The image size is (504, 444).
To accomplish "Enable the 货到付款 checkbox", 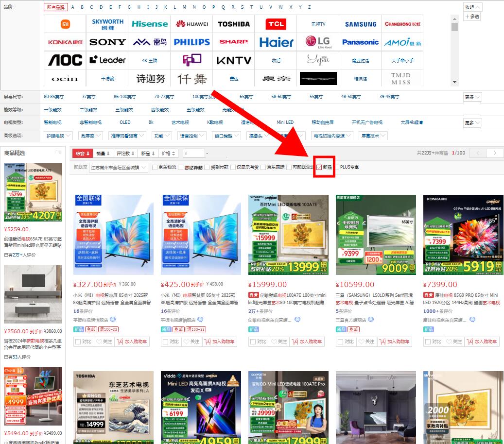I will point(207,168).
